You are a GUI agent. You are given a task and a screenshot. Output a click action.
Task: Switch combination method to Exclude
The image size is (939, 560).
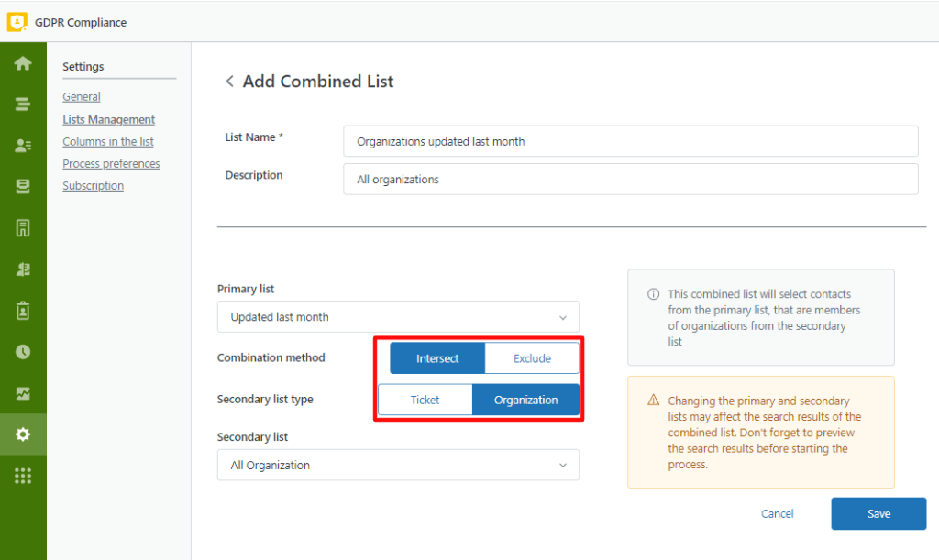[x=532, y=357]
